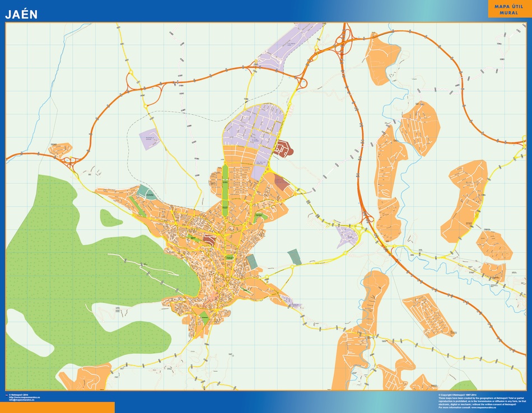Click the small dark red block in the city center

point(209,240)
